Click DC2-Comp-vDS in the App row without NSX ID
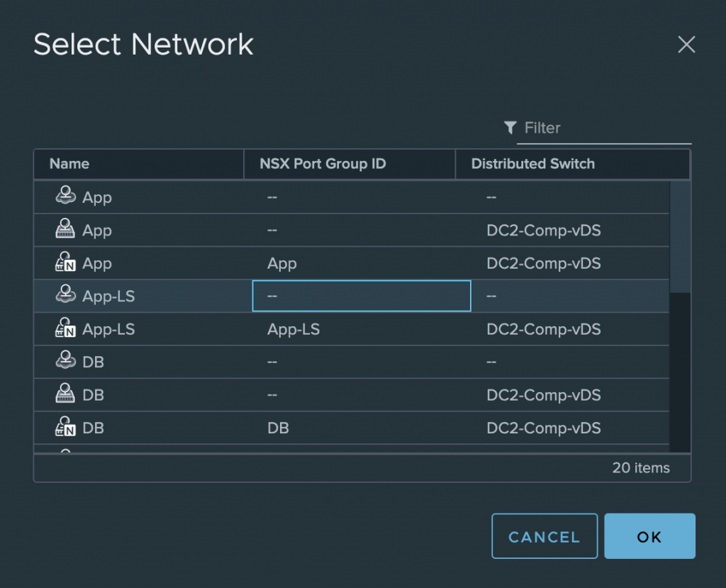Viewport: 726px width, 588px height. point(544,231)
